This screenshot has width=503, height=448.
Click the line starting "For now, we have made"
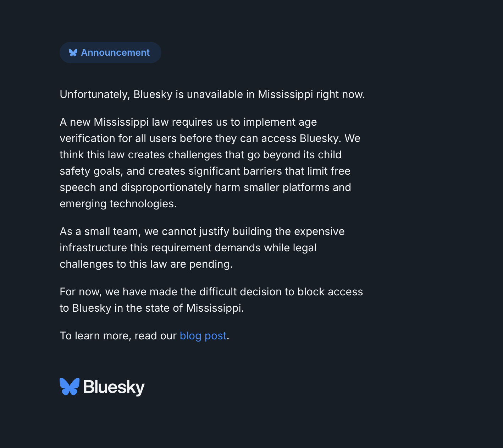coord(211,292)
